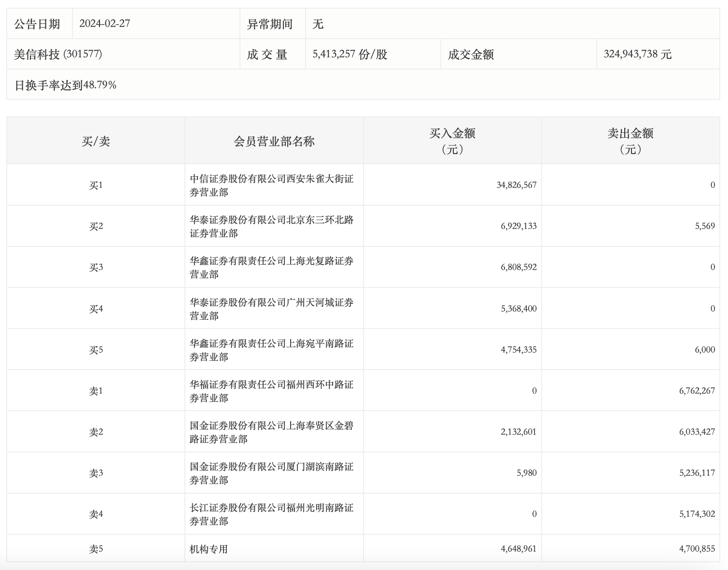Select buy amount 4,648,961
728x570 pixels.
pyautogui.click(x=518, y=549)
